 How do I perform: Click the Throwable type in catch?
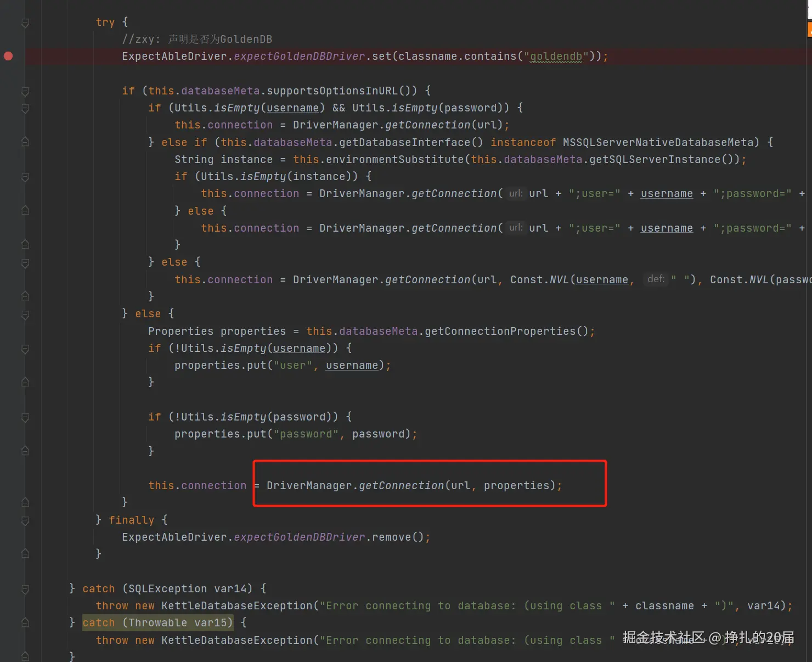coord(158,622)
